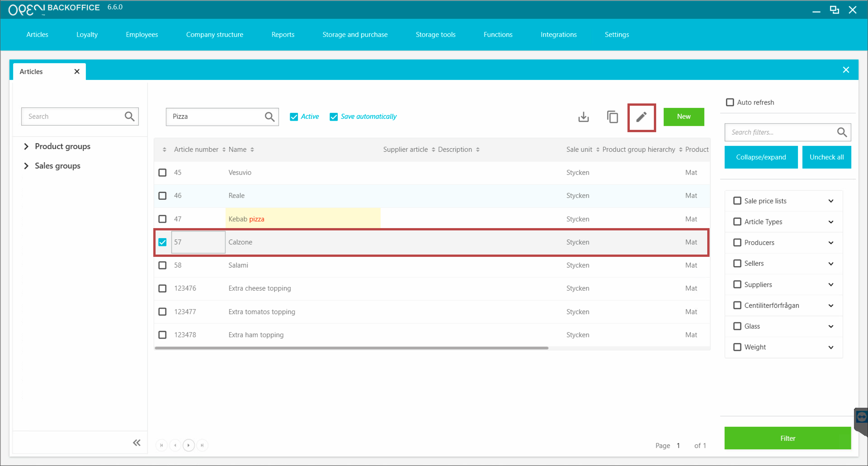Expand the Sale price lists filter
The height and width of the screenshot is (466, 868).
click(x=831, y=201)
